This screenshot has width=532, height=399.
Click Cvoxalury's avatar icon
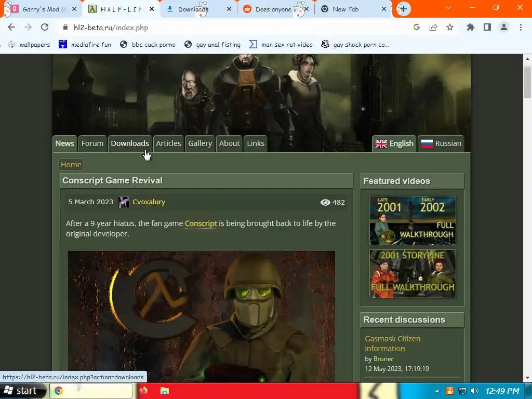coord(124,202)
